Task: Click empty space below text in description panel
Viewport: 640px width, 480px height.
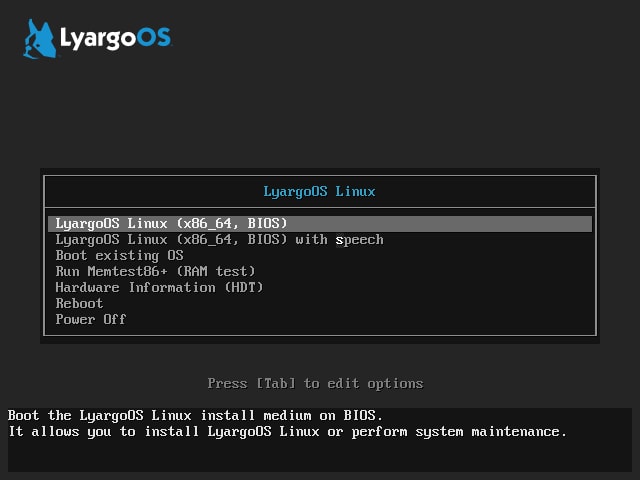Action: point(320,456)
